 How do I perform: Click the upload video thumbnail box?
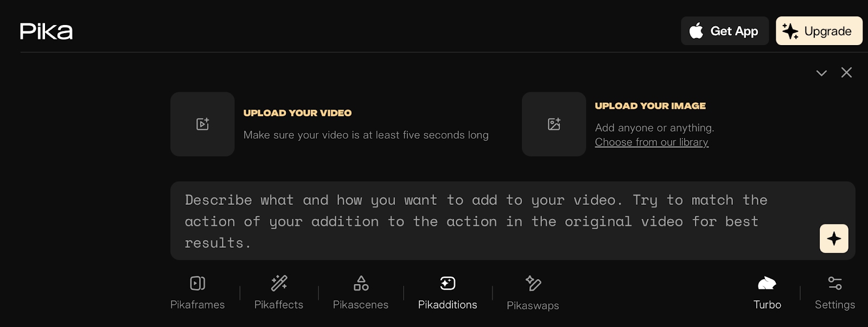(202, 124)
